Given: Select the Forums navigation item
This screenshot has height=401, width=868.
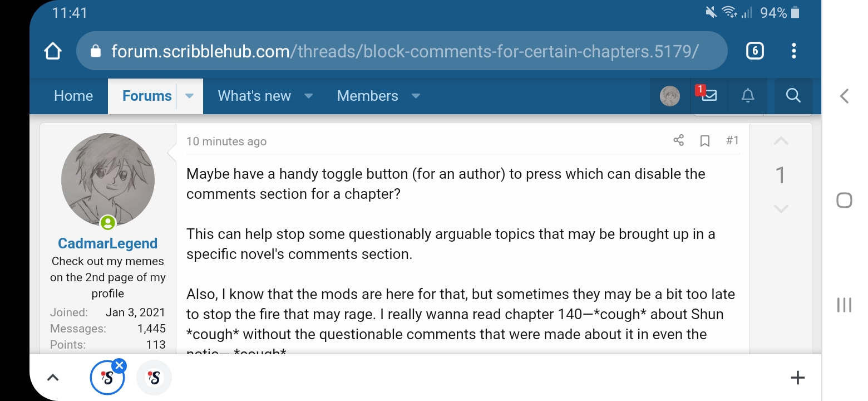Looking at the screenshot, I should click(146, 96).
